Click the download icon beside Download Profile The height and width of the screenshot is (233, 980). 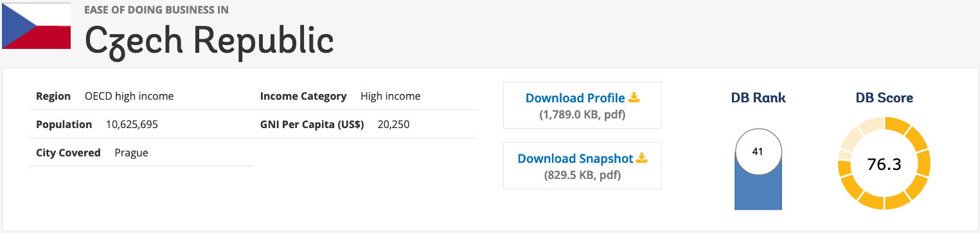634,98
